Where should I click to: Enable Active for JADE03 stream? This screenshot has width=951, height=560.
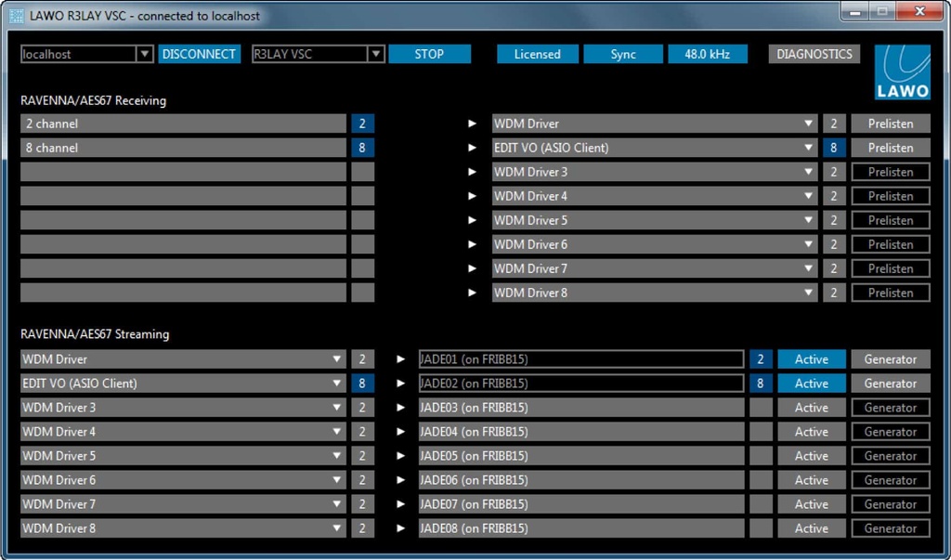pyautogui.click(x=812, y=408)
